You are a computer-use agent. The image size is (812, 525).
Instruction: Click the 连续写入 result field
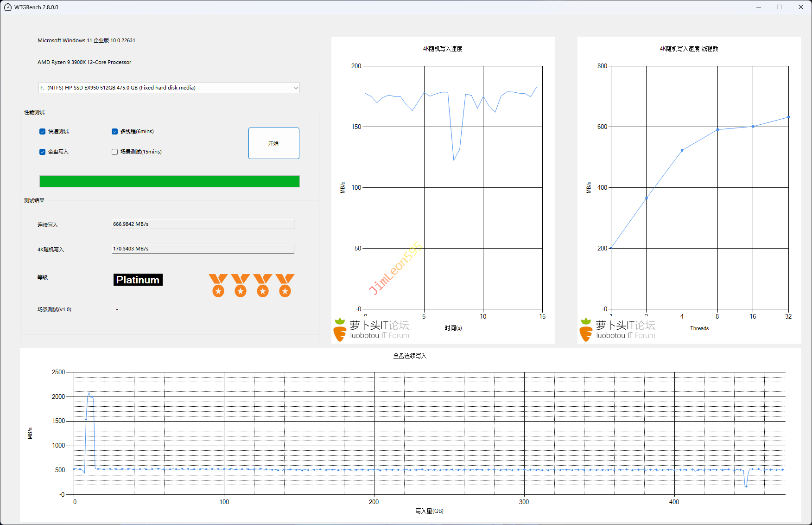pyautogui.click(x=203, y=224)
